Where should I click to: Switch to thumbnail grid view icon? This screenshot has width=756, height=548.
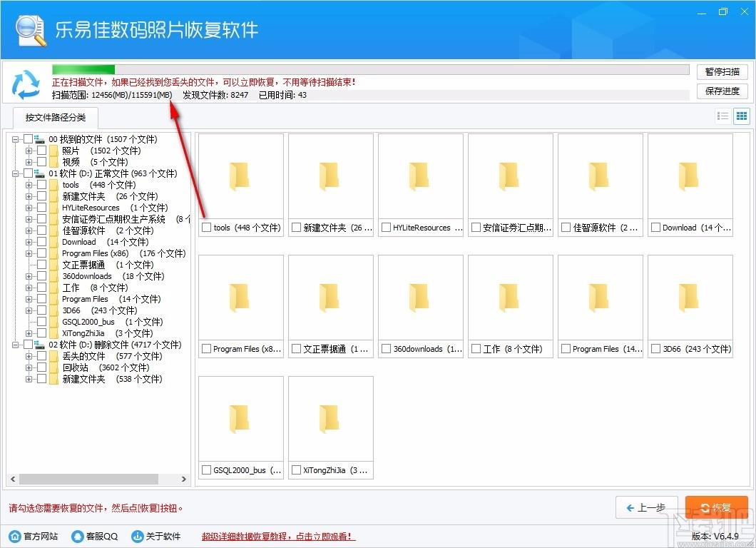(x=742, y=116)
